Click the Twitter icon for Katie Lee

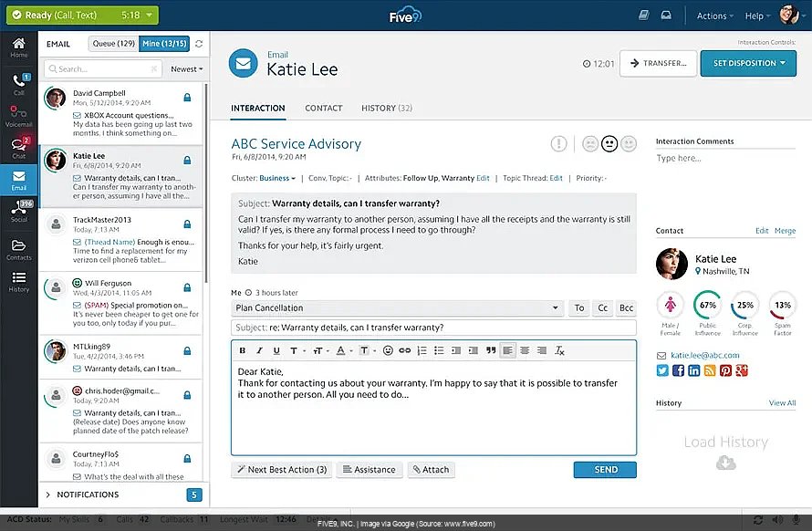[662, 370]
